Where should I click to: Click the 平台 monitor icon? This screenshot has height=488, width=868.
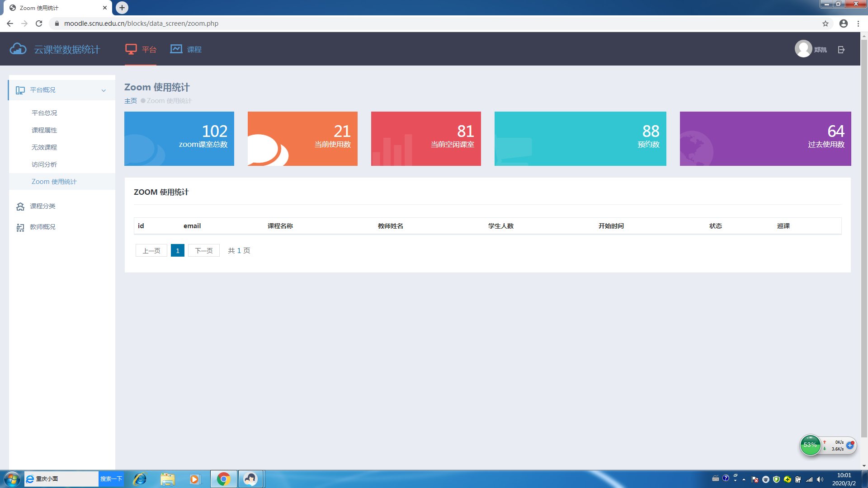[131, 49]
